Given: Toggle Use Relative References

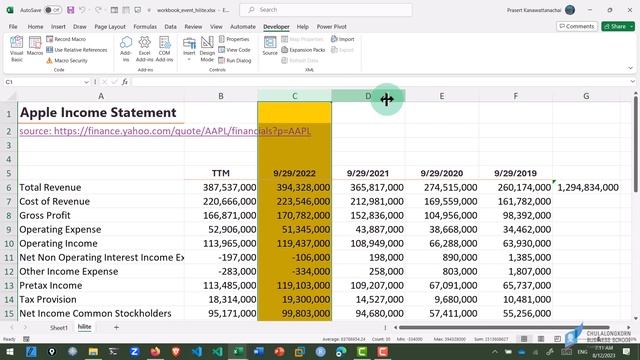Looking at the screenshot, I should pyautogui.click(x=77, y=50).
